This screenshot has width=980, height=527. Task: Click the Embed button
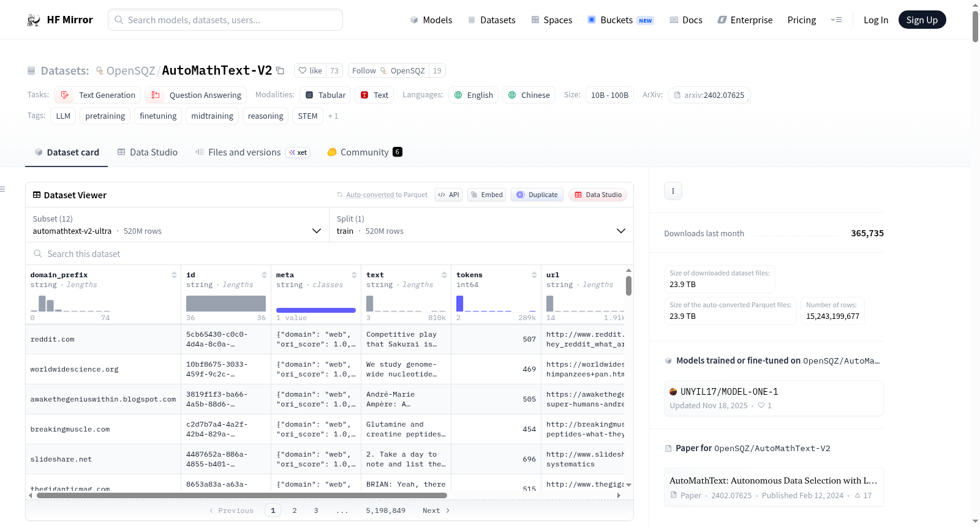click(x=487, y=195)
